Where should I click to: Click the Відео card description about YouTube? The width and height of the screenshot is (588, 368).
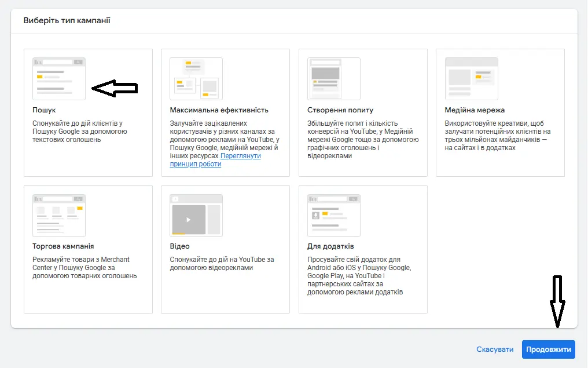tap(222, 264)
